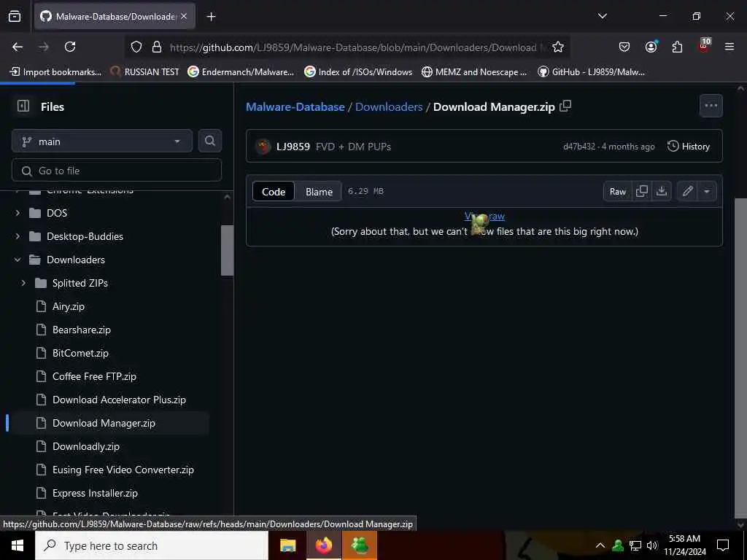Open Coffee Free FTP.zip
747x560 pixels.
coord(94,376)
